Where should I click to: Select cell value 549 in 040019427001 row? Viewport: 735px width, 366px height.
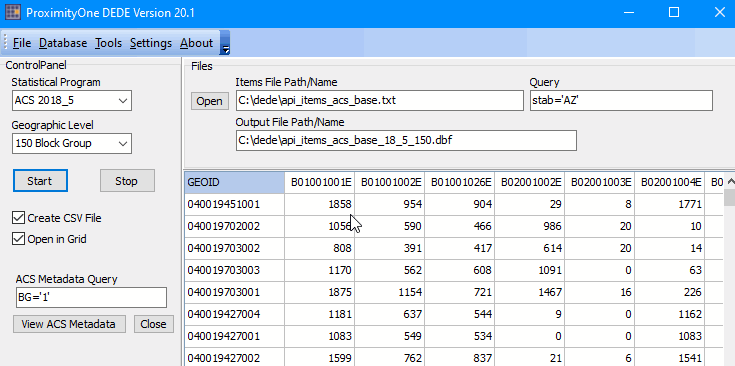(390, 336)
